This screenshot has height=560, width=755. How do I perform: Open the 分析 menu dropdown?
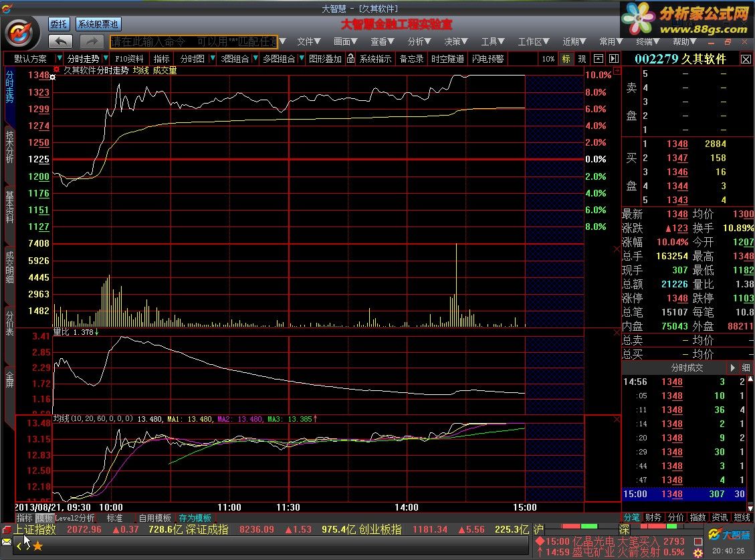click(419, 42)
